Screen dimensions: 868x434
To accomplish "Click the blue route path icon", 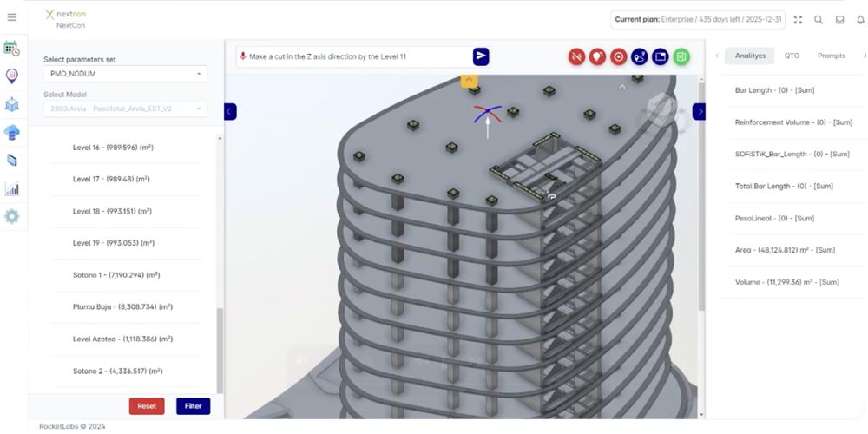I will click(640, 56).
